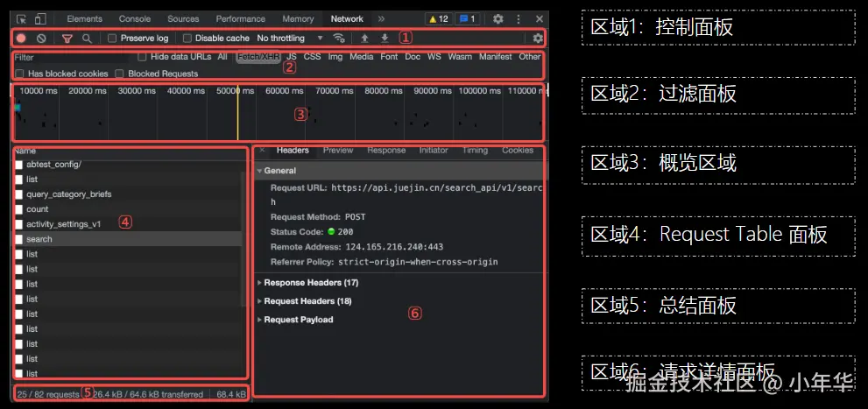
Task: Focus the Filter text input
Action: 72,57
